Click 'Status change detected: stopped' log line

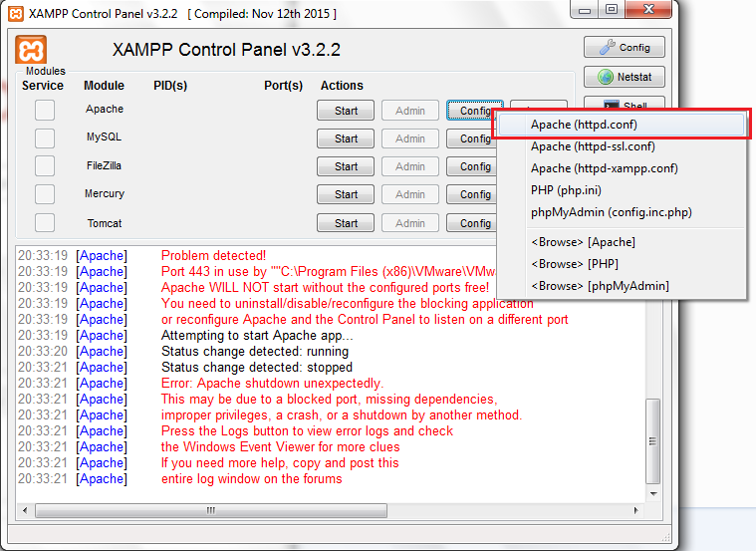(x=257, y=368)
